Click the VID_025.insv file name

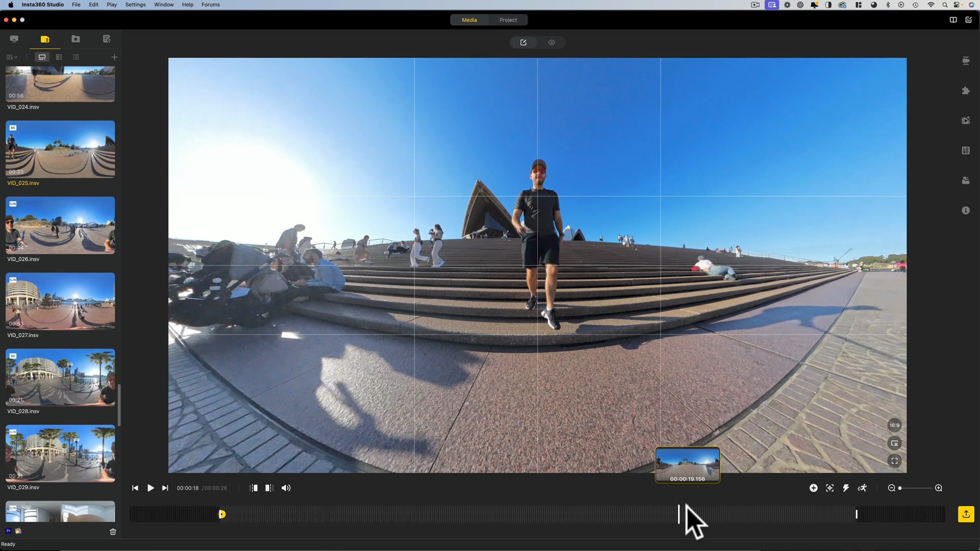[x=23, y=183]
